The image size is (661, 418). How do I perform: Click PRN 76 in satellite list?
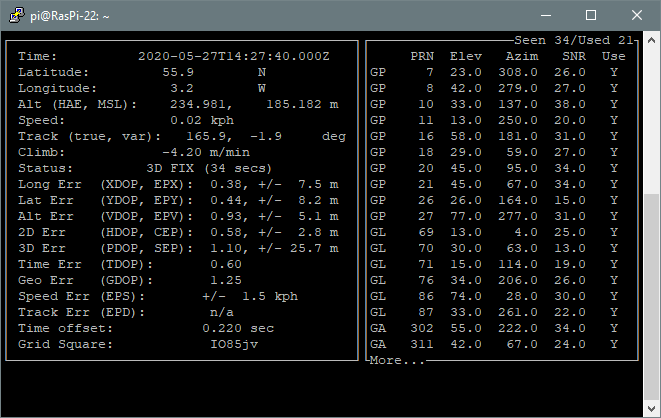point(426,281)
